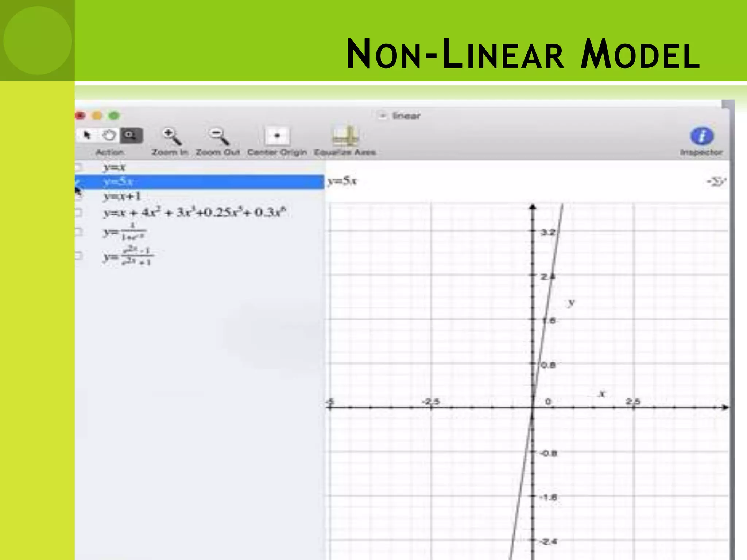Select the y=x+4x²+3x³+0.25x⁵+0.3x⁶ row
This screenshot has height=560, width=747.
[x=200, y=212]
